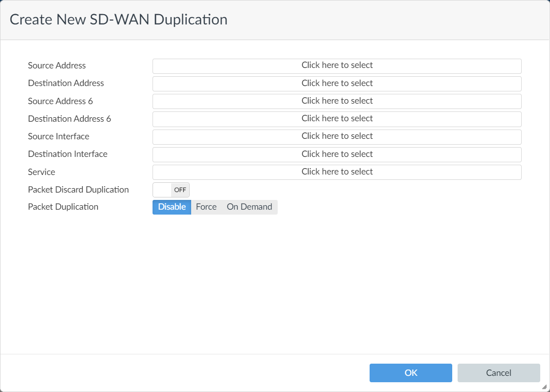Image resolution: width=550 pixels, height=392 pixels.
Task: Open the Destination Address 6 selector
Action: (337, 119)
